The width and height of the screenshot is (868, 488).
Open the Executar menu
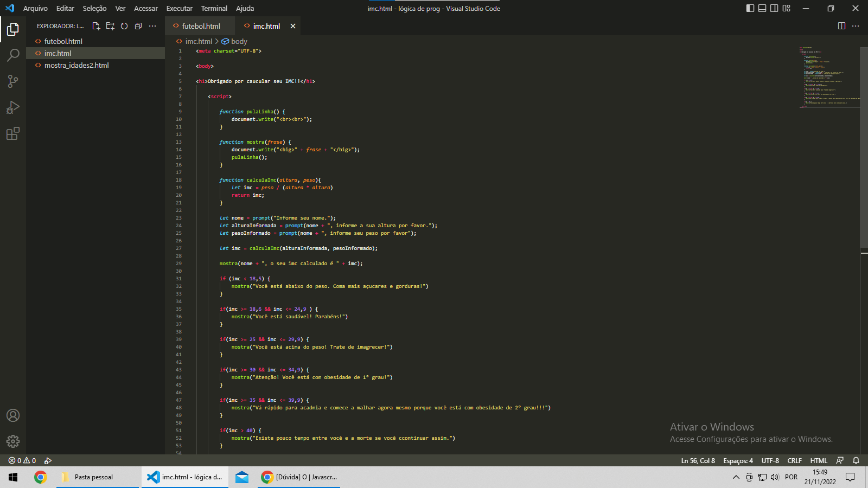pos(180,8)
